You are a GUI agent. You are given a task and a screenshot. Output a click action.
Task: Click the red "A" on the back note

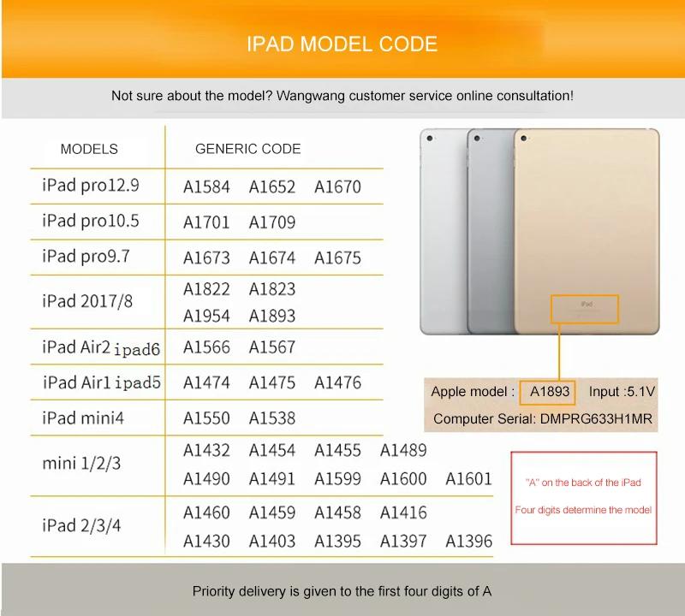click(583, 496)
